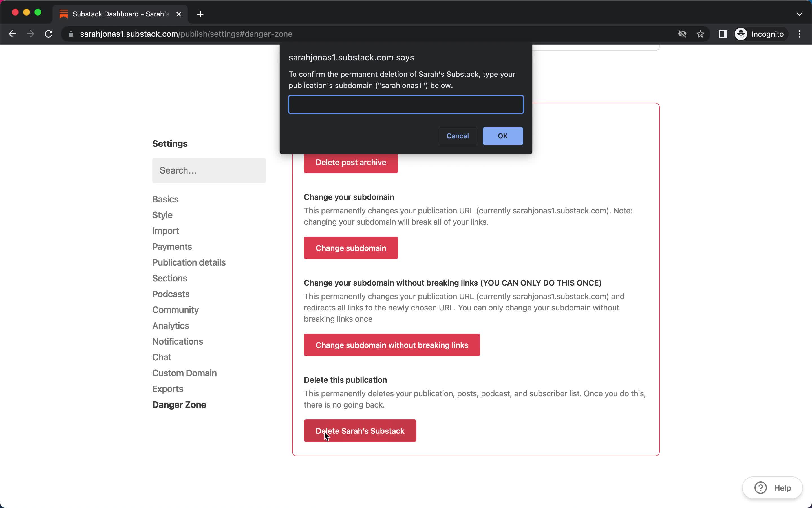Click the browser forward arrow
The image size is (812, 508).
click(x=30, y=34)
